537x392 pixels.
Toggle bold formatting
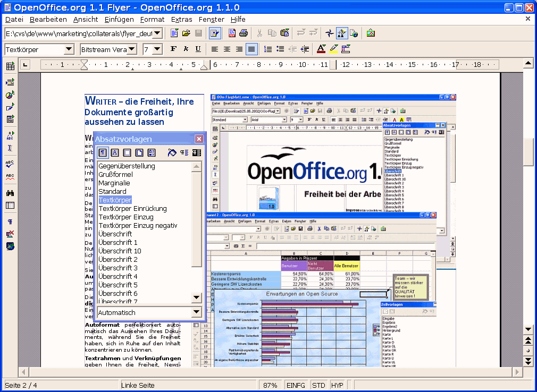[173, 49]
